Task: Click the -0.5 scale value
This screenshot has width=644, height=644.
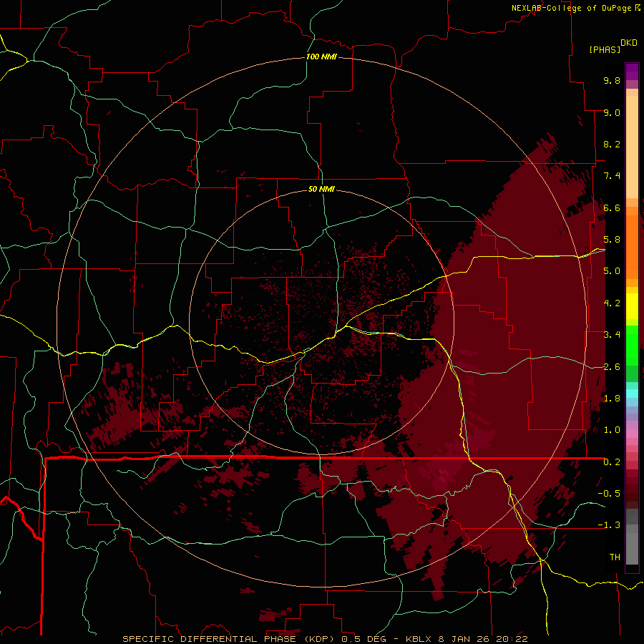Action: click(x=609, y=494)
